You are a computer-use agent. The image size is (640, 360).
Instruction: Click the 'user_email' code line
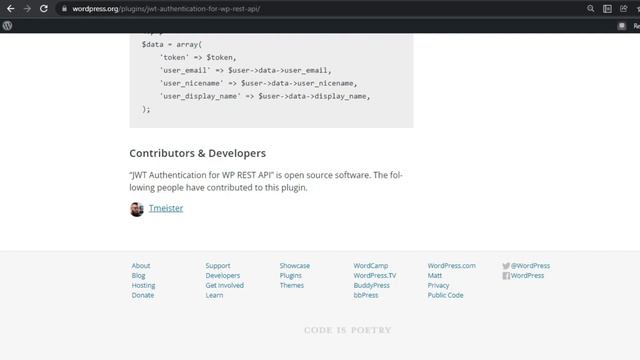246,71
